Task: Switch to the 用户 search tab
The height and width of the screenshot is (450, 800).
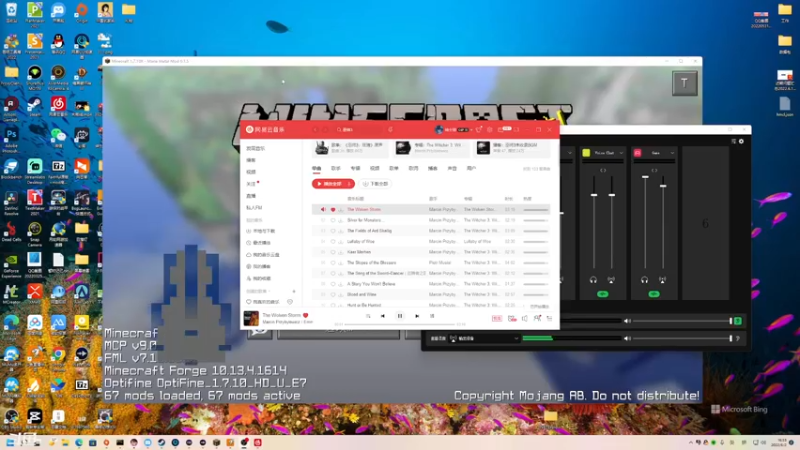Action: click(471, 168)
